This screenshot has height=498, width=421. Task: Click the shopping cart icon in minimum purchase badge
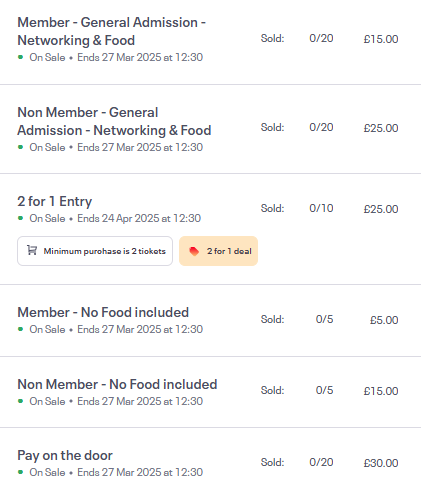pos(32,250)
